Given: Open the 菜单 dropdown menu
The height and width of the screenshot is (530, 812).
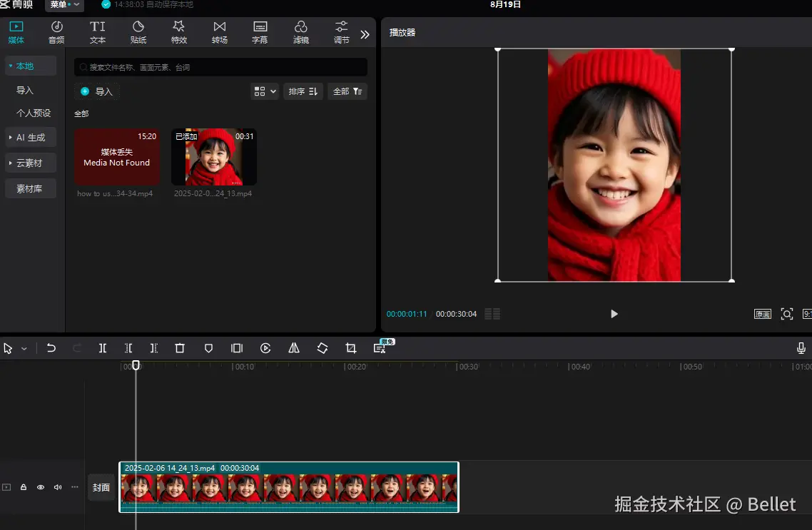Looking at the screenshot, I should 64,5.
